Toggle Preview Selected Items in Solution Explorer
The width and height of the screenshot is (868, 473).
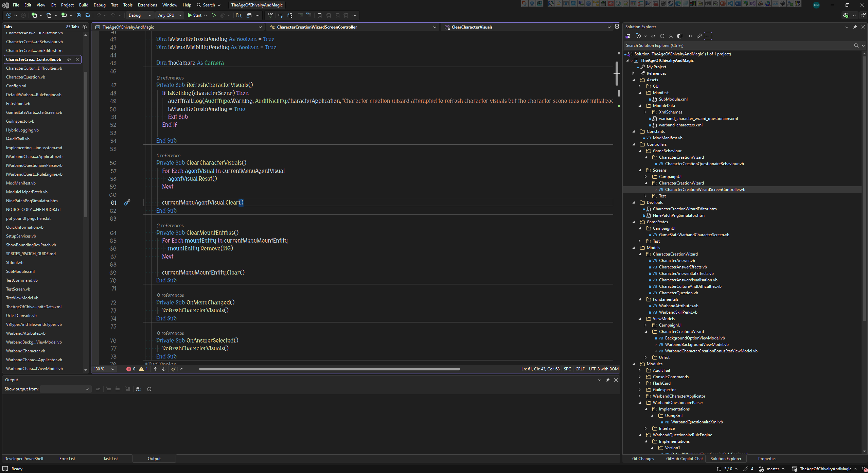[x=708, y=36]
